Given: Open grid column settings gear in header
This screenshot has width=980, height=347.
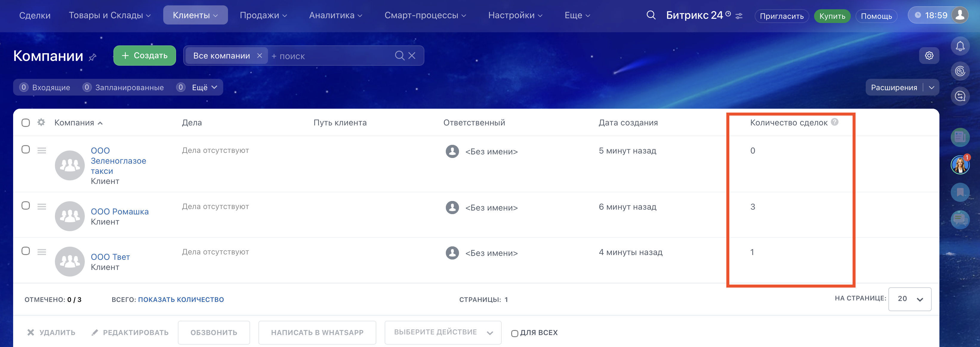Looking at the screenshot, I should [x=41, y=122].
